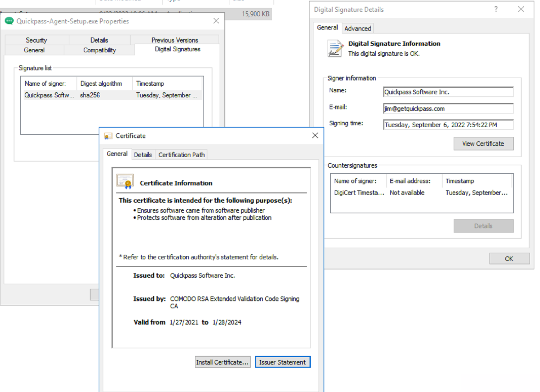Select the Quickpass Softw... signature row
540x392 pixels.
pos(112,95)
